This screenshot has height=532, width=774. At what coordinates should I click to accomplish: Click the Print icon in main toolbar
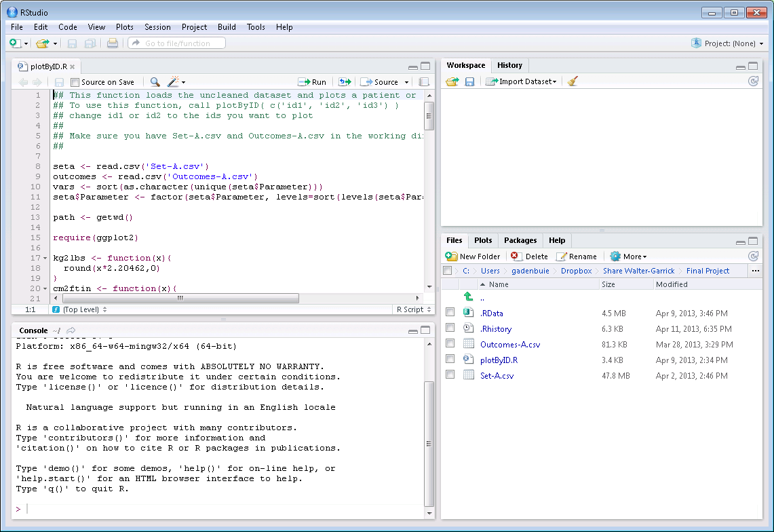pyautogui.click(x=113, y=43)
